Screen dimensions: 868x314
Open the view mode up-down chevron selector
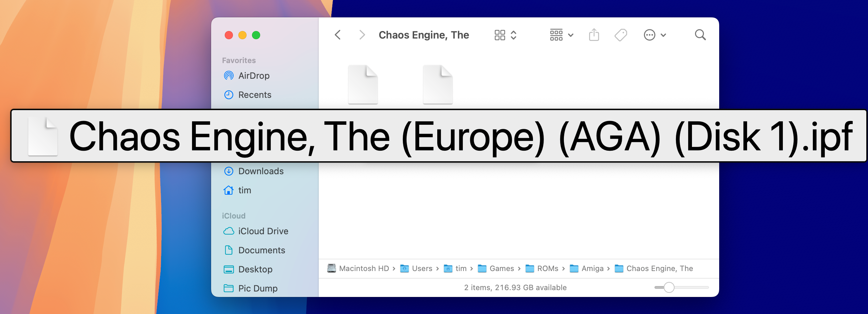tap(514, 35)
